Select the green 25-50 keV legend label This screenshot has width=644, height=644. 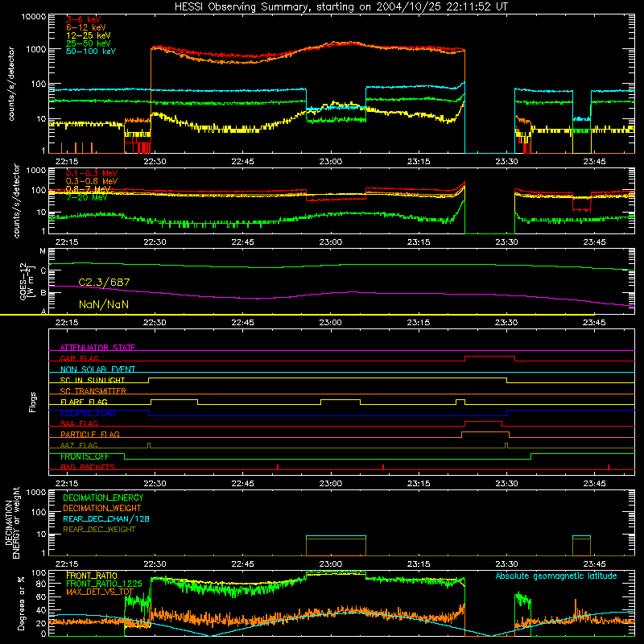[x=88, y=43]
